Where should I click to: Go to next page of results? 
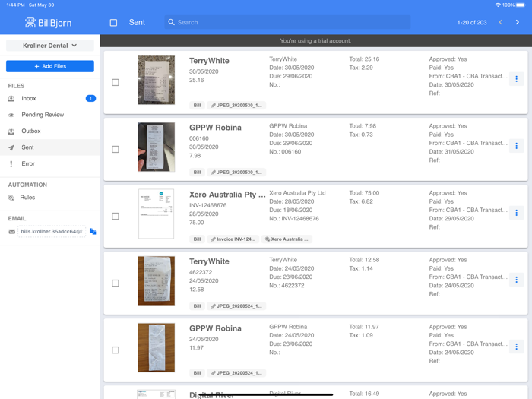[x=517, y=22]
